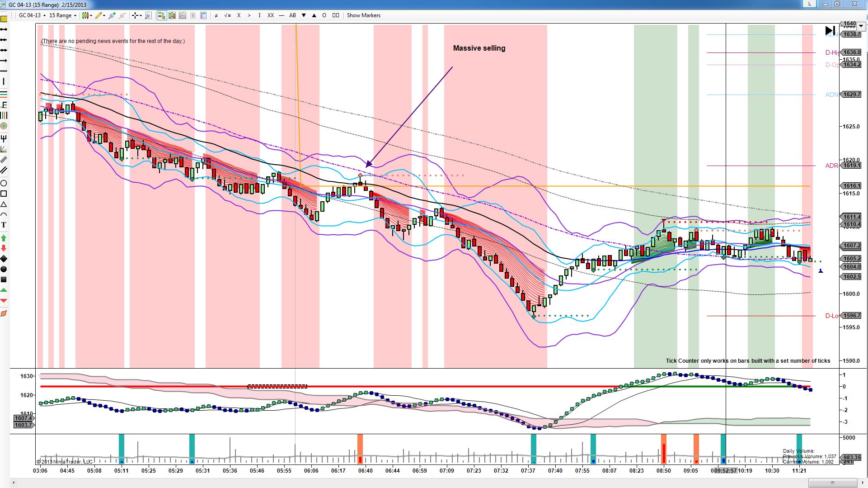
Task: Select the Fibonacci retracement tool
Action: pos(4,94)
